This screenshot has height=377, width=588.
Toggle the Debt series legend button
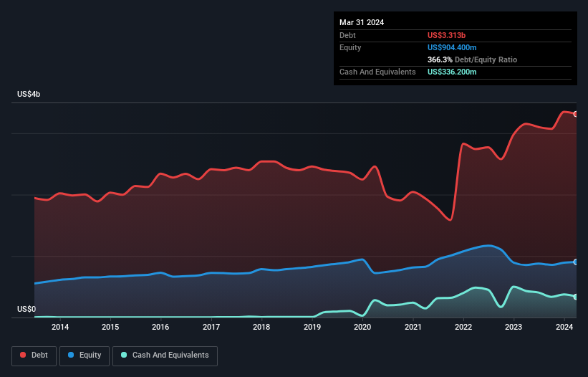point(34,355)
